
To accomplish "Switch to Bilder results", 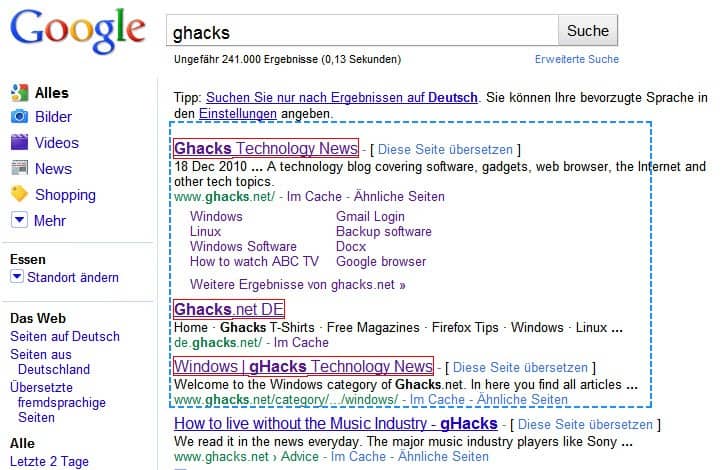I will point(53,117).
